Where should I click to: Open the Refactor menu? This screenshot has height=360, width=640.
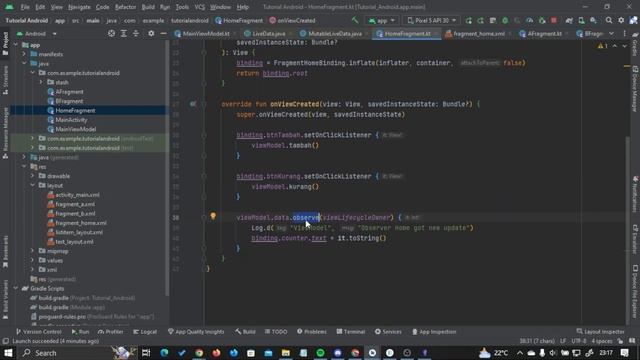(125, 7)
